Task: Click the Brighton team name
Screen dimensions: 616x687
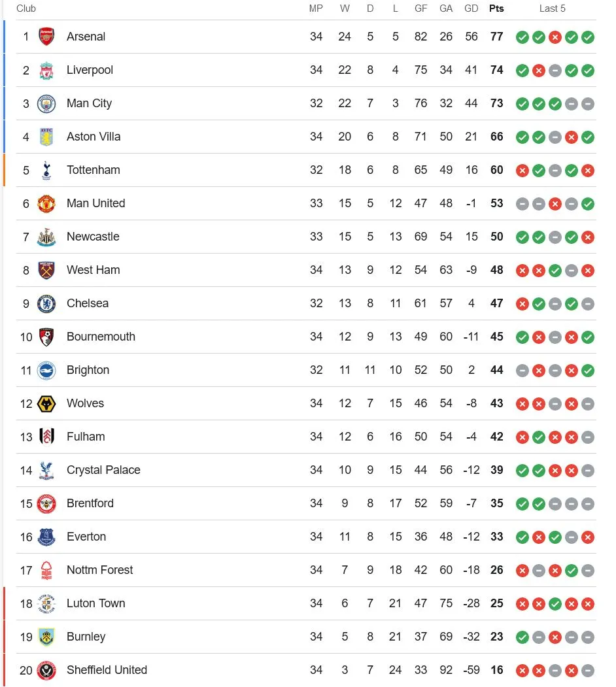Action: pos(88,370)
